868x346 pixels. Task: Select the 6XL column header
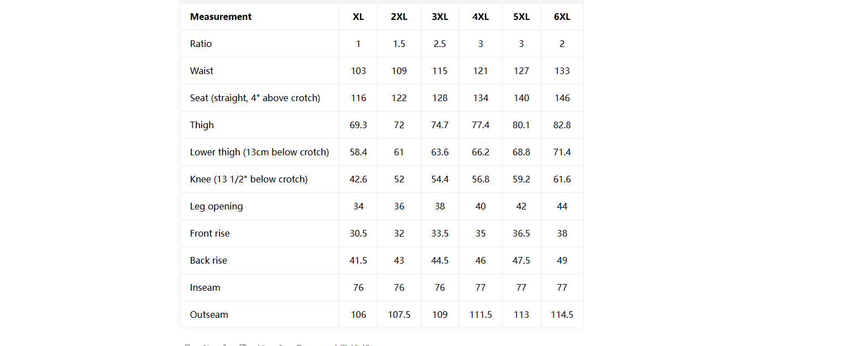point(562,17)
